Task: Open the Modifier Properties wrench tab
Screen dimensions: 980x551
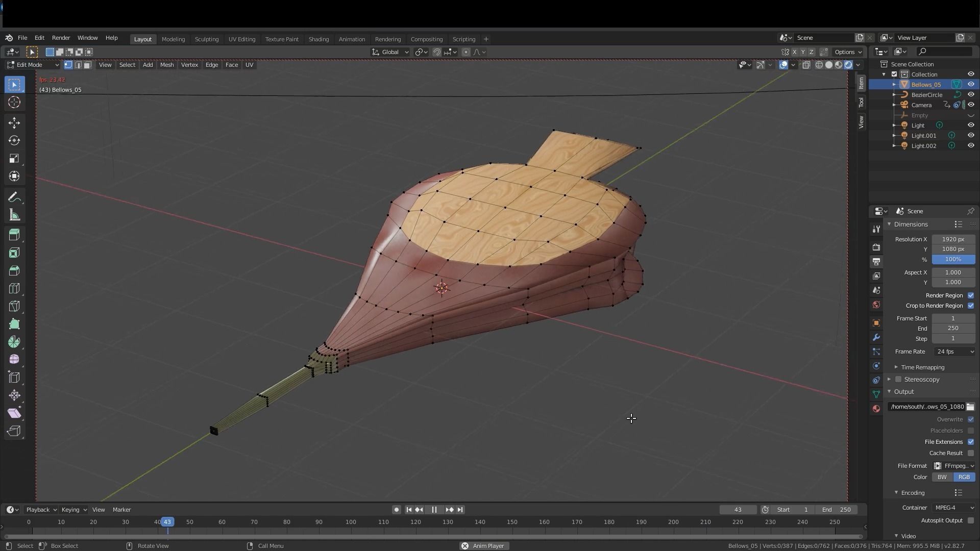Action: (x=876, y=337)
